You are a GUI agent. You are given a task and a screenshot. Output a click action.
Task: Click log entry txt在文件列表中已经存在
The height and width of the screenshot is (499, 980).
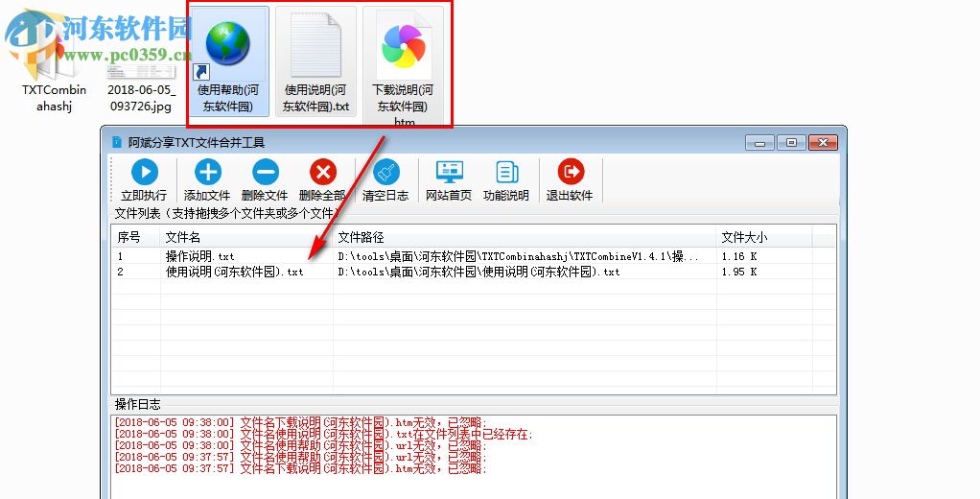(323, 434)
